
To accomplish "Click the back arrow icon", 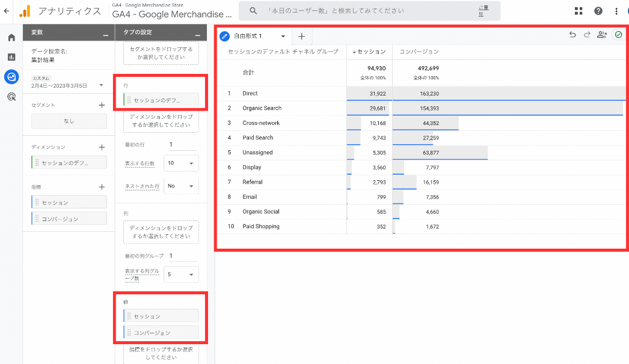I will click(x=7, y=11).
